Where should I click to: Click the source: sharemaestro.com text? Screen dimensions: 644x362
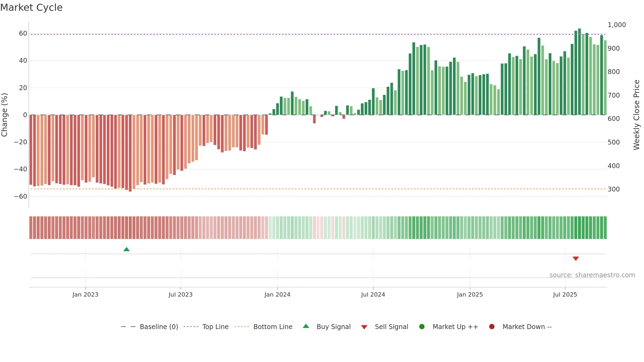(592, 275)
